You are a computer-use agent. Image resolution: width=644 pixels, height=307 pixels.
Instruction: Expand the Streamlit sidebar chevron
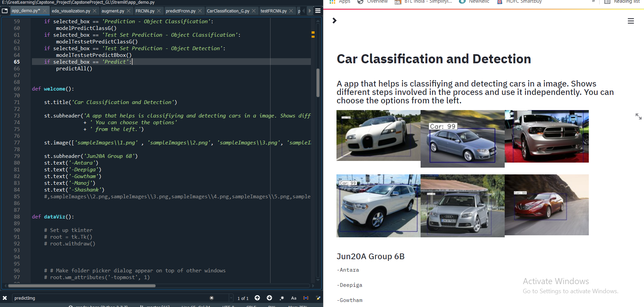(x=334, y=21)
